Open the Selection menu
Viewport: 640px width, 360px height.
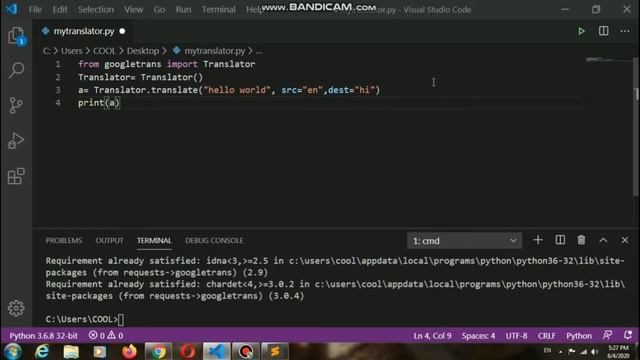pyautogui.click(x=96, y=9)
